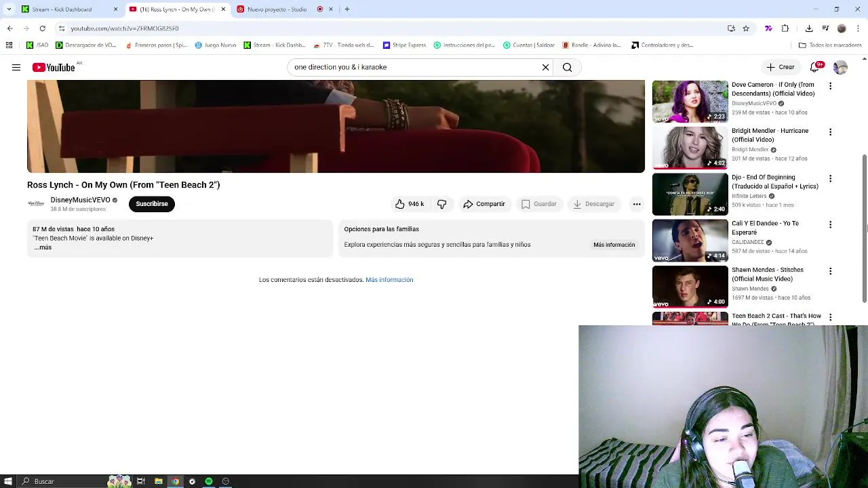The width and height of the screenshot is (868, 488).
Task: Open Task View in the taskbar
Action: pos(141,481)
